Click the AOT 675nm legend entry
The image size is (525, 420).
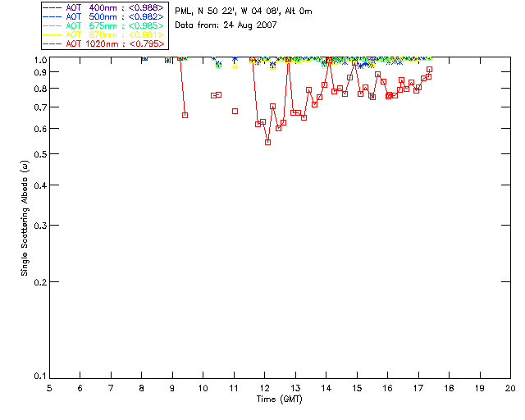[x=103, y=25]
